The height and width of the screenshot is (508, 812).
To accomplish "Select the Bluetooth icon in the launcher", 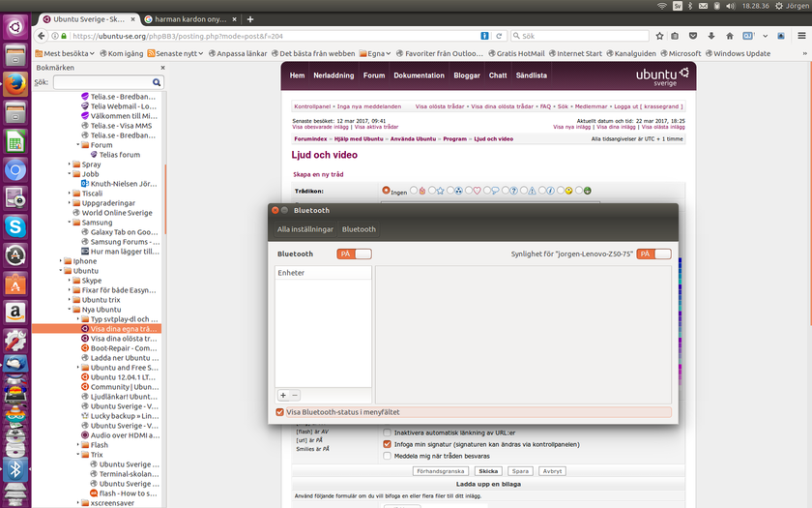I will pyautogui.click(x=15, y=469).
